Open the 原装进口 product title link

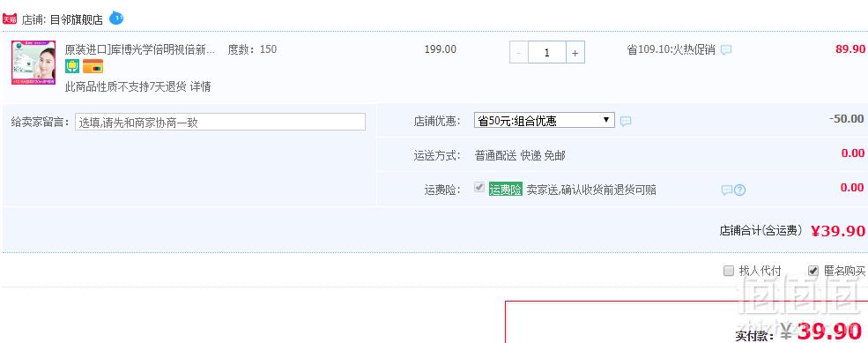pos(139,49)
